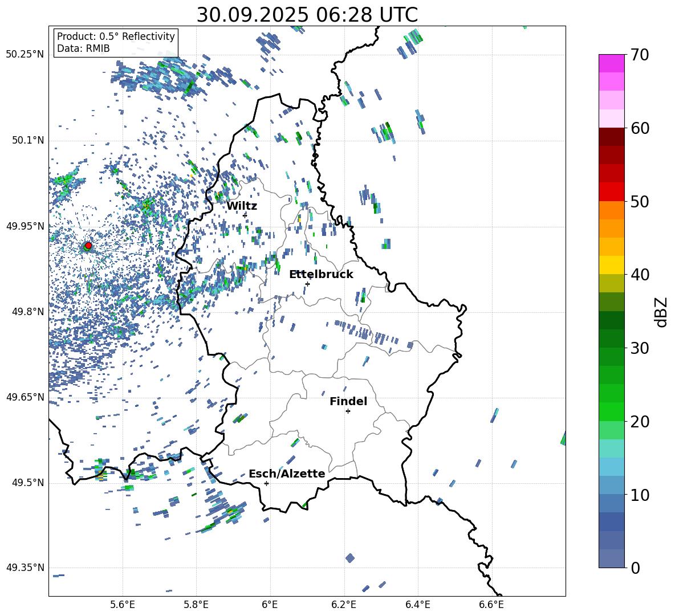
Task: Click the bright red band just above 50
Action: [611, 192]
